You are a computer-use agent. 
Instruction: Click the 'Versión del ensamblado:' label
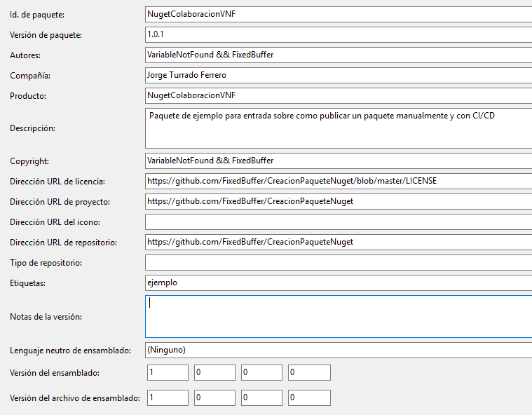(x=55, y=373)
